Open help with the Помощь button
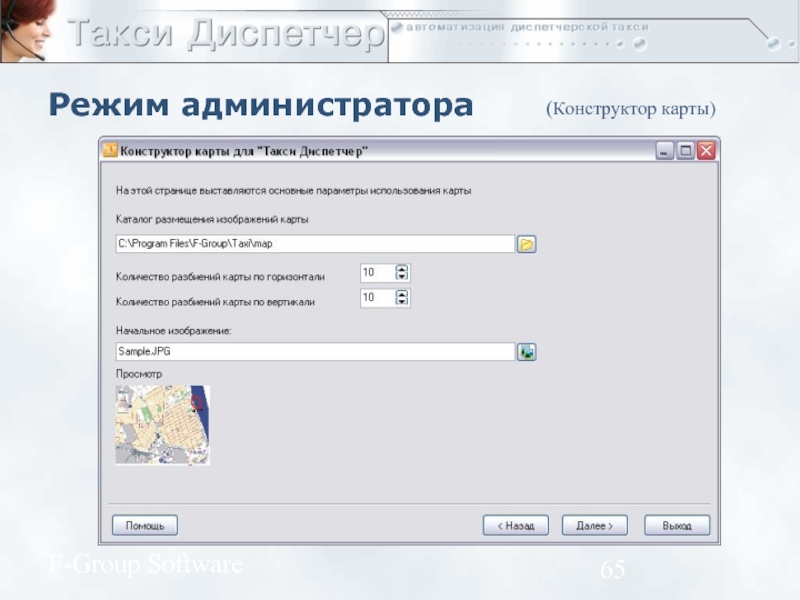800x600 pixels. tap(145, 525)
